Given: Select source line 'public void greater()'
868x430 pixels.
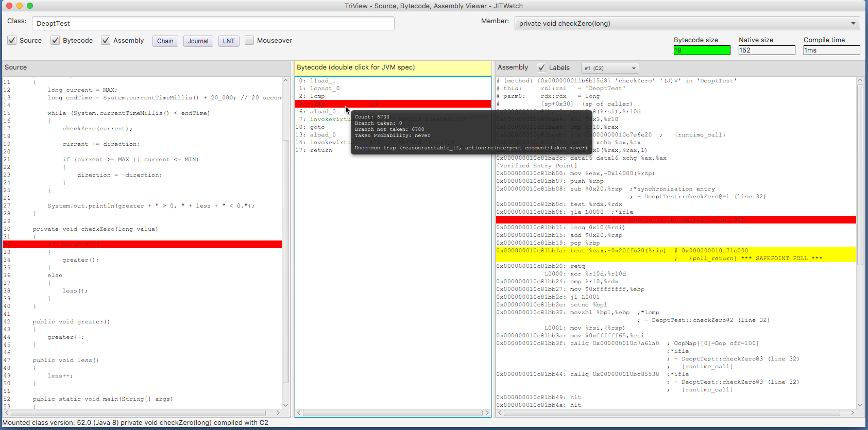Looking at the screenshot, I should (x=71, y=322).
